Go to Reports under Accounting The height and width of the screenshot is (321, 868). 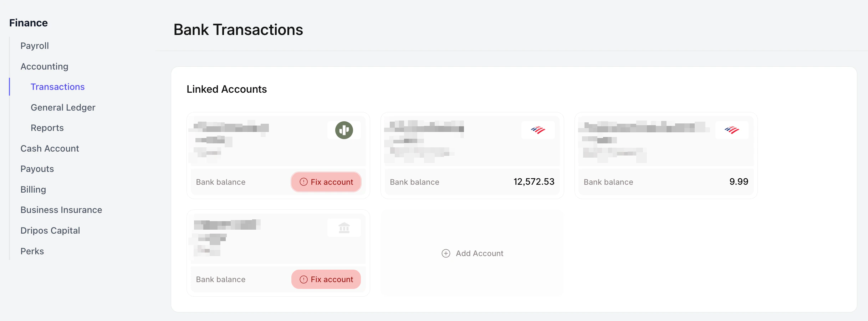click(x=47, y=128)
